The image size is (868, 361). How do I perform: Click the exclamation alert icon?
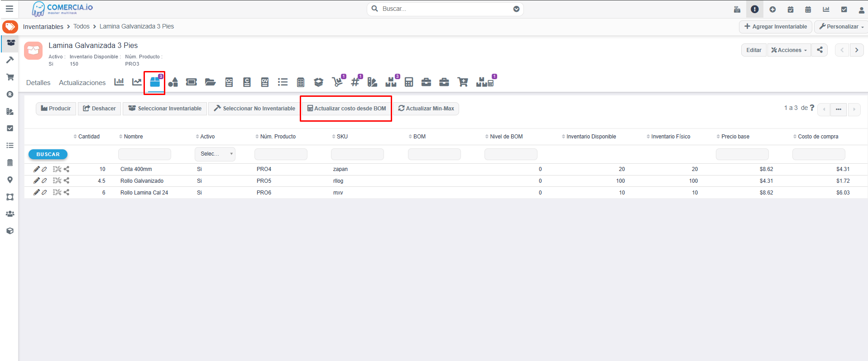(x=754, y=9)
